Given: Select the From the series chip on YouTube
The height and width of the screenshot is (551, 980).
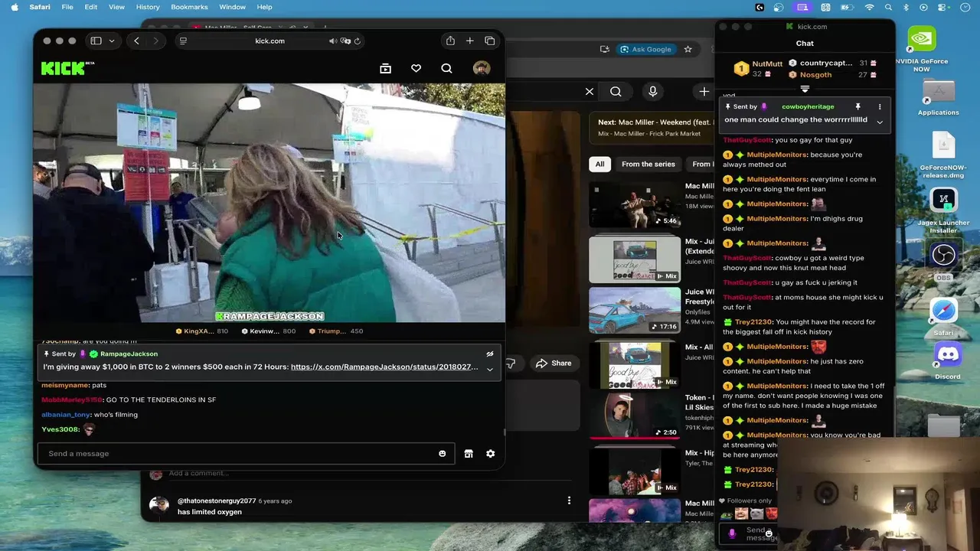Looking at the screenshot, I should (x=648, y=164).
